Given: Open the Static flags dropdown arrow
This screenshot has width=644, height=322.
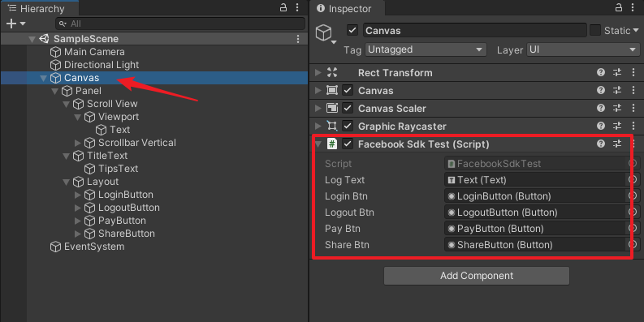Looking at the screenshot, I should (x=636, y=30).
